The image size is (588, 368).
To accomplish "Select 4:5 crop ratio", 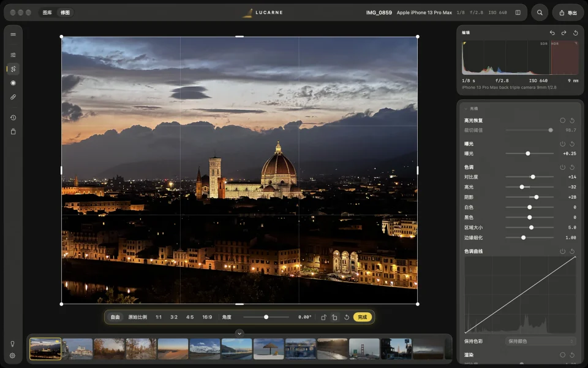I will [190, 317].
